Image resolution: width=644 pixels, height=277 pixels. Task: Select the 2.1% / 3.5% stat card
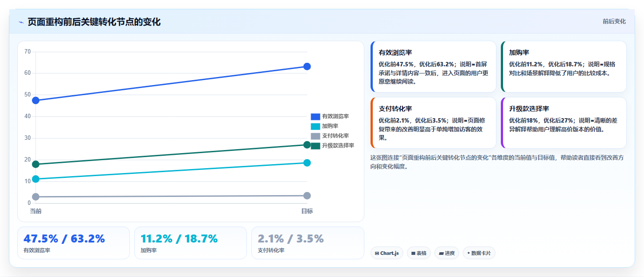tap(308, 243)
